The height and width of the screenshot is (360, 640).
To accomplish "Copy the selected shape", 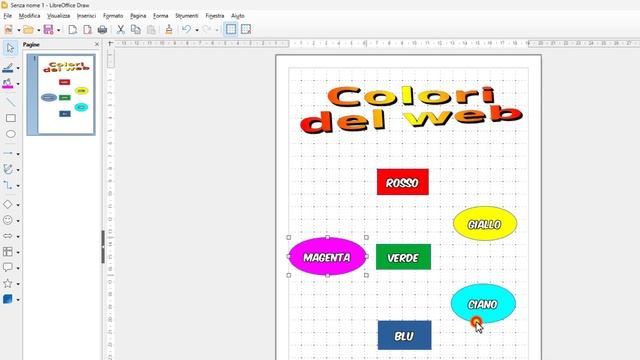I will [136, 29].
